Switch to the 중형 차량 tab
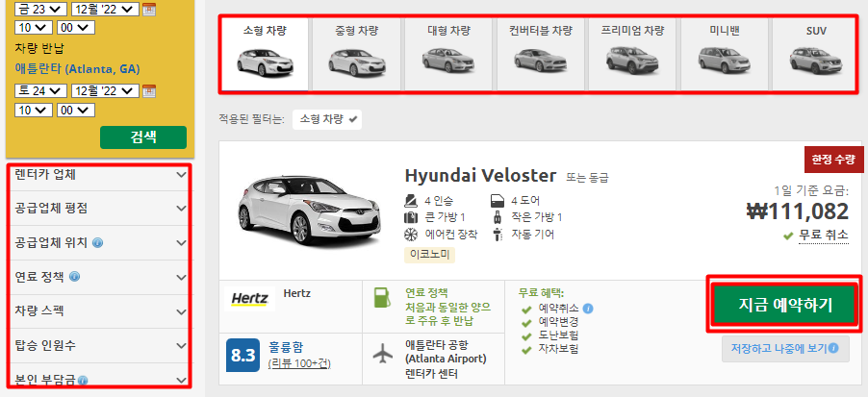The width and height of the screenshot is (868, 397). pyautogui.click(x=356, y=54)
